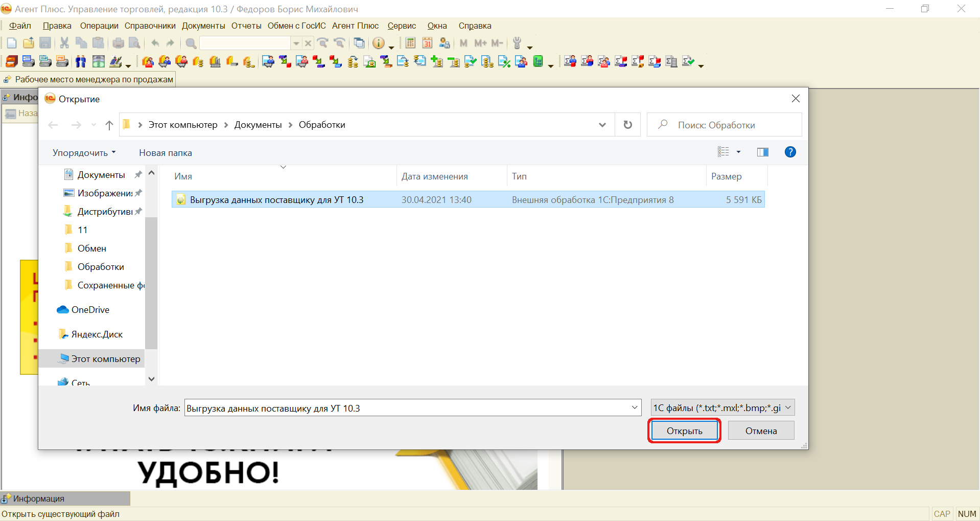The width and height of the screenshot is (980, 521).
Task: Click the Отмена button
Action: 760,431
